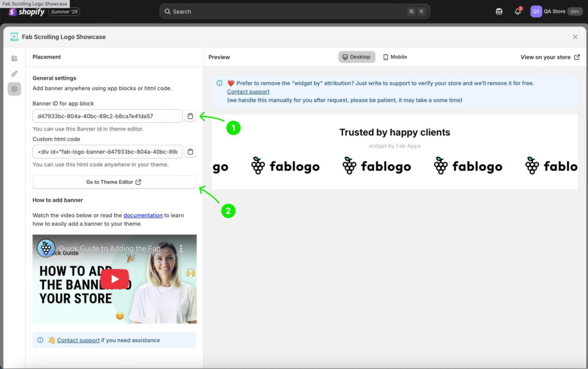Click the Summer '25 edition badge

(64, 12)
